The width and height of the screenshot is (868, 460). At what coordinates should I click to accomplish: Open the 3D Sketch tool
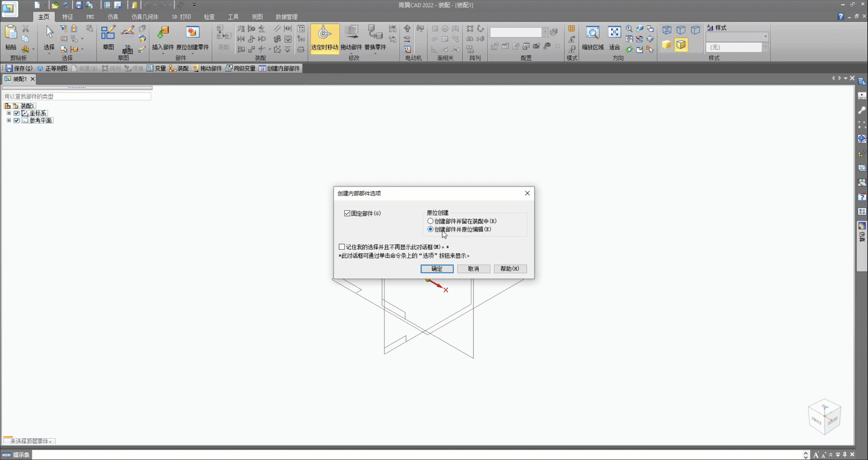(x=127, y=39)
